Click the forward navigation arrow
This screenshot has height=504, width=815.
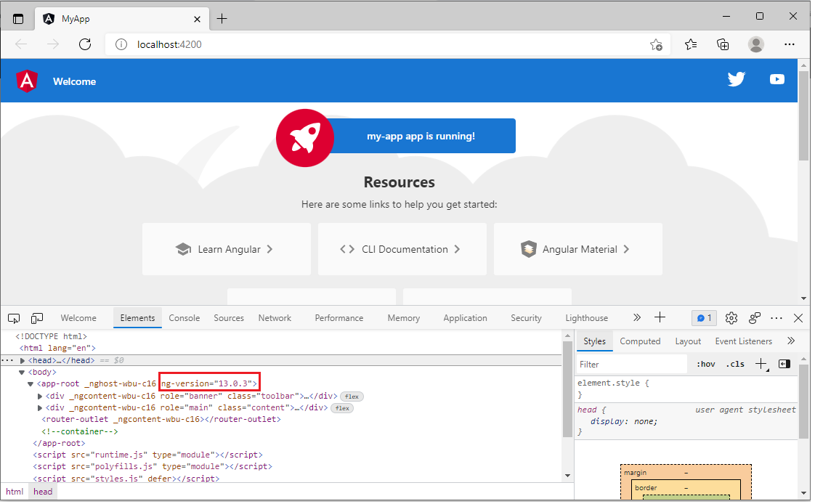point(53,45)
